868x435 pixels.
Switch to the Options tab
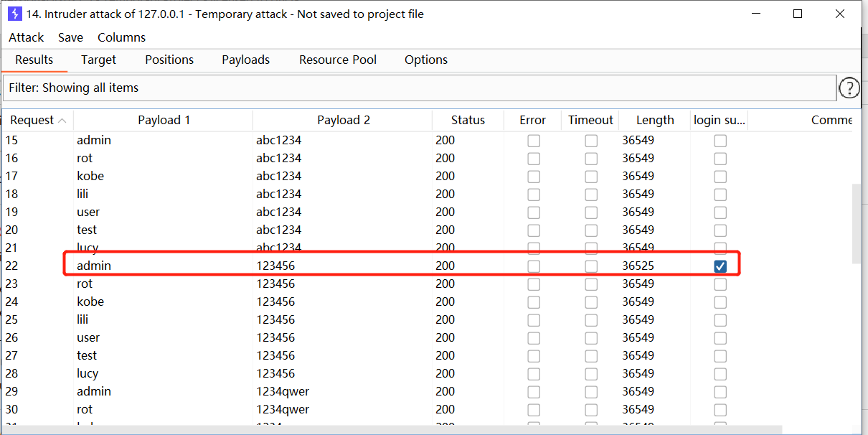pos(426,60)
